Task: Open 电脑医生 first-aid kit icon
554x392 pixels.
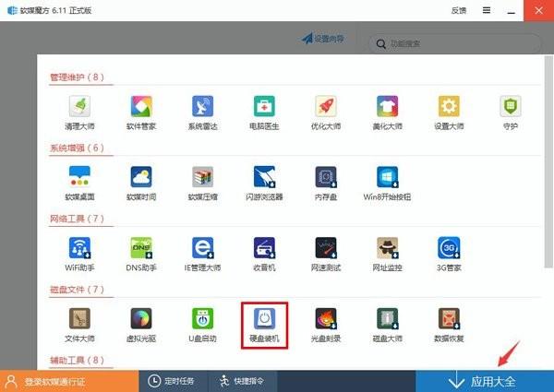Action: pos(264,106)
